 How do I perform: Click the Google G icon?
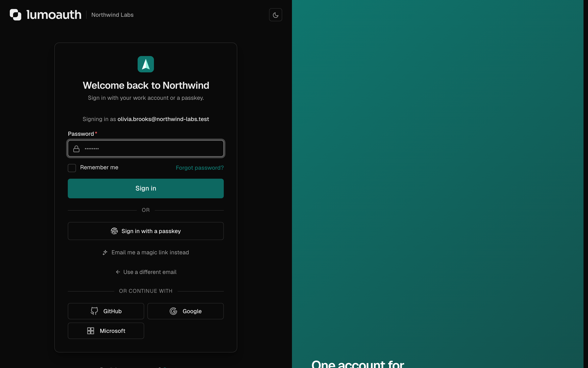173,311
